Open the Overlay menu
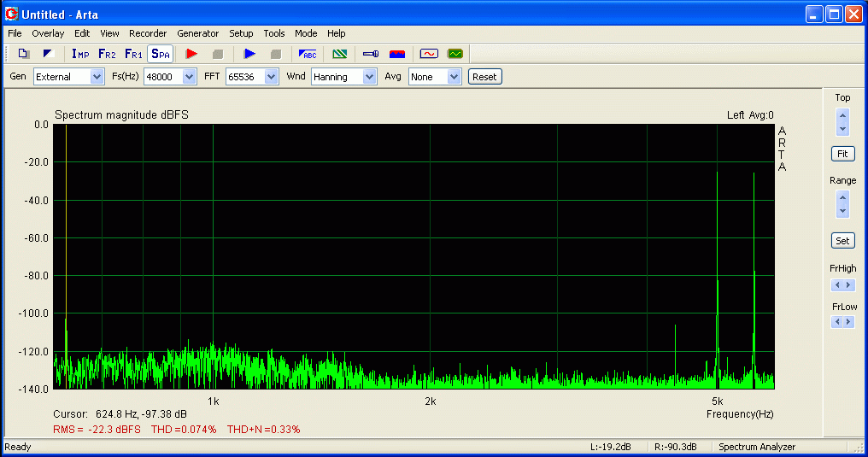Viewport: 868px width, 457px height. coord(48,34)
